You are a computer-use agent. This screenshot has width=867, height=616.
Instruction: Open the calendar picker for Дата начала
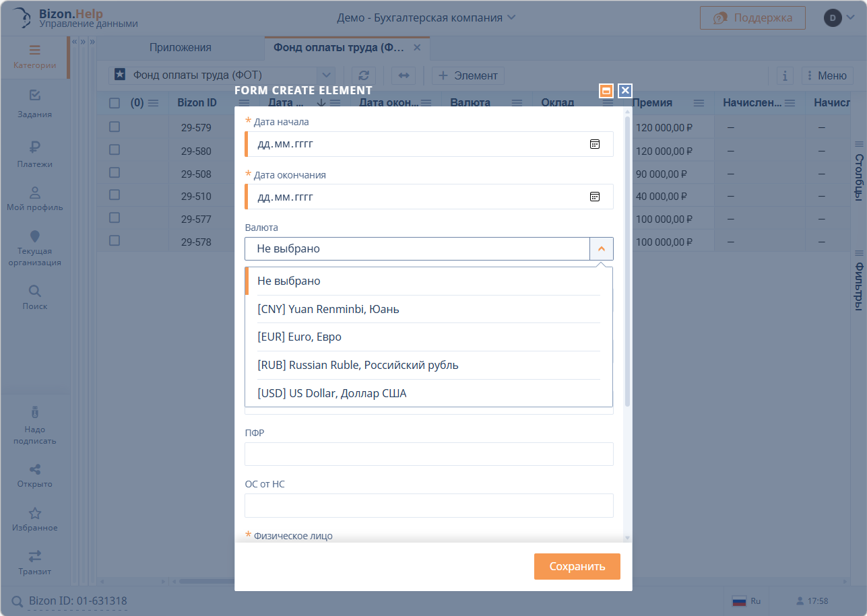(594, 144)
